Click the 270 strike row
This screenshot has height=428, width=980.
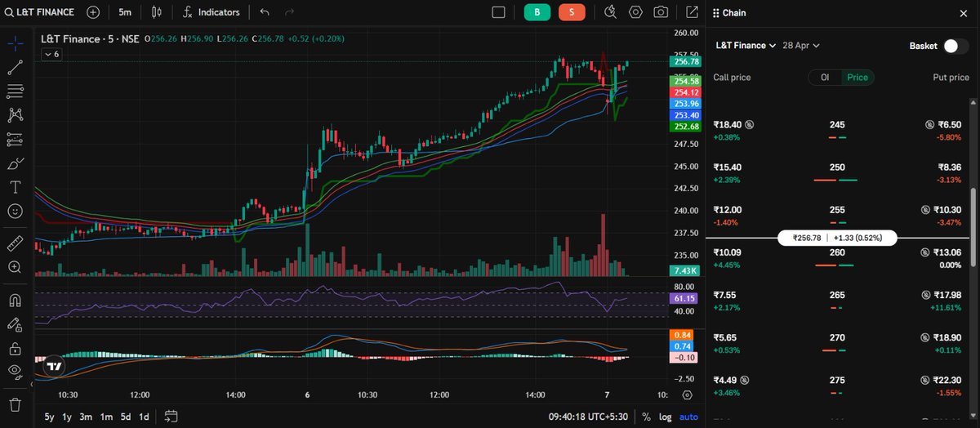[x=837, y=342]
